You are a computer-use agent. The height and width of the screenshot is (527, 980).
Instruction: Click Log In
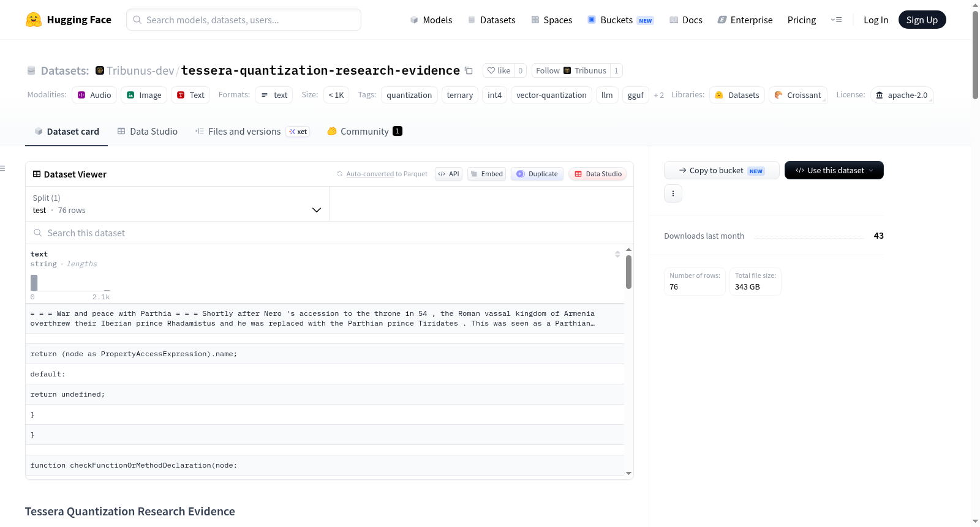point(876,20)
